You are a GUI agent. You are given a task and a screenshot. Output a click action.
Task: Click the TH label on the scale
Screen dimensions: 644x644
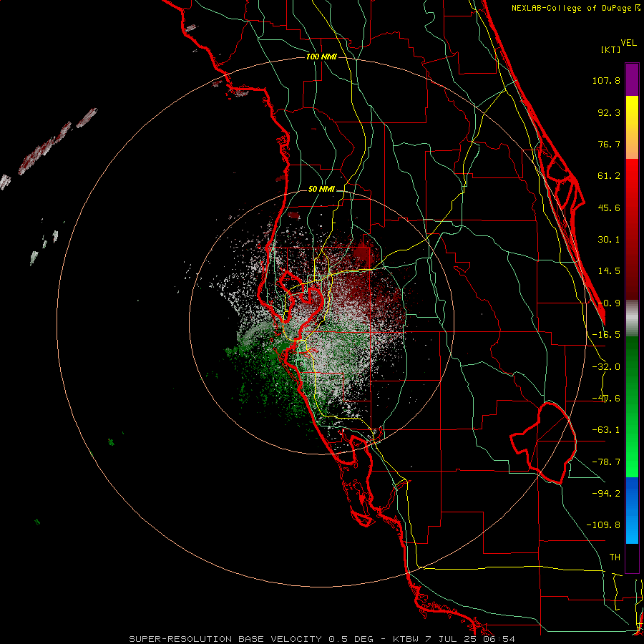coord(615,557)
